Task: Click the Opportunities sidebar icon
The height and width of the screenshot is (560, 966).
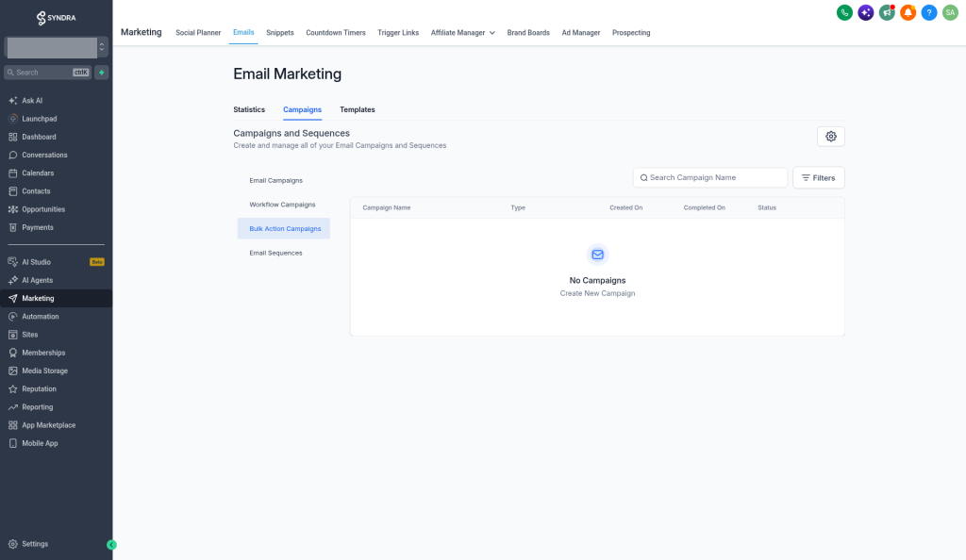Action: pyautogui.click(x=13, y=209)
